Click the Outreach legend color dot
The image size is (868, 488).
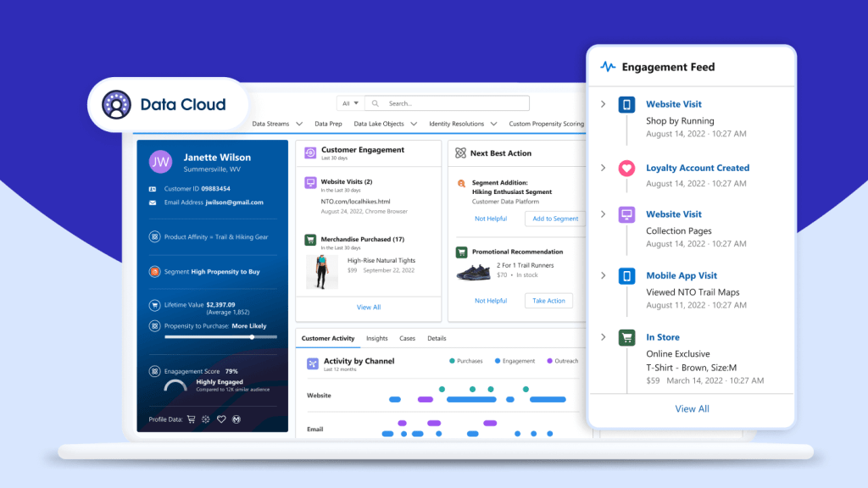pos(549,361)
